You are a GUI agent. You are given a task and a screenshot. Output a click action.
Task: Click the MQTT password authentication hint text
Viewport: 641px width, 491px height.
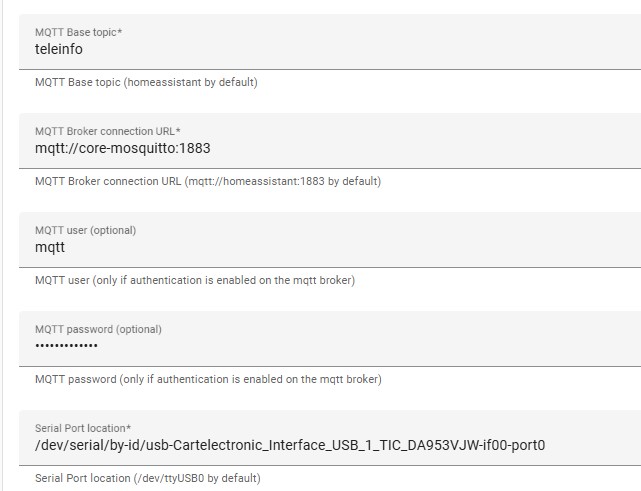coord(208,379)
